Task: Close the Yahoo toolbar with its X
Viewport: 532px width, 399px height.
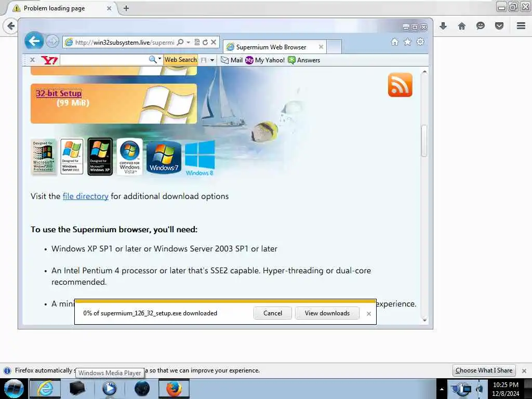Action: [33, 60]
